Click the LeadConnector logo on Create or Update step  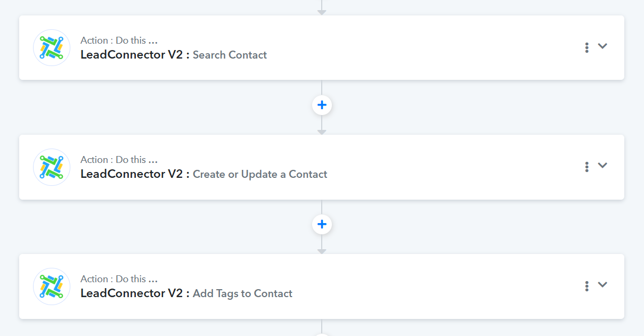(52, 167)
